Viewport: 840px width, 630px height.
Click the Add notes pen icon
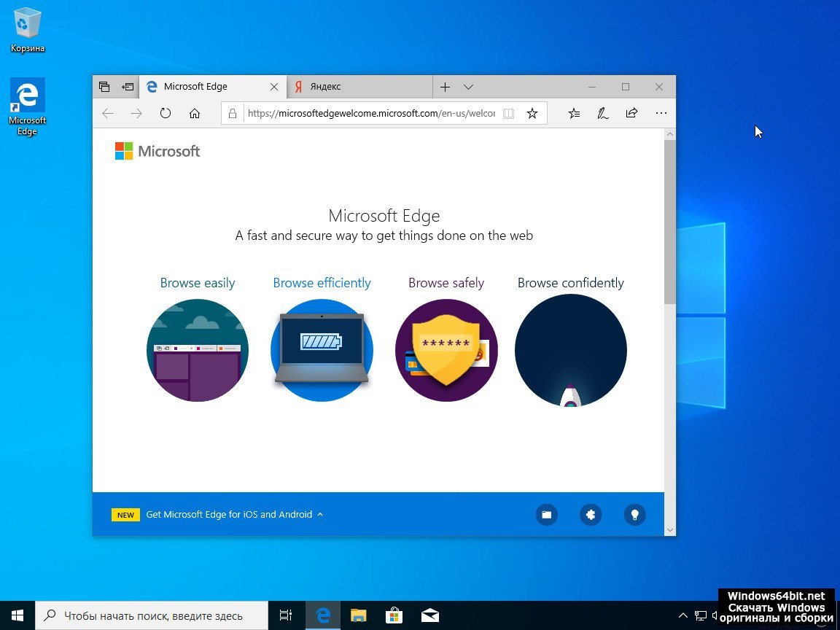pos(603,113)
